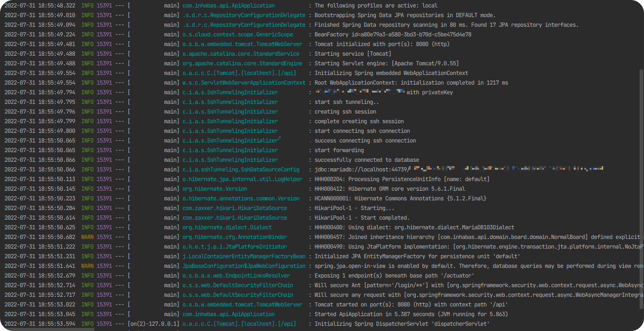
Task: Click the "start forwarding" message
Action: [x=339, y=150]
